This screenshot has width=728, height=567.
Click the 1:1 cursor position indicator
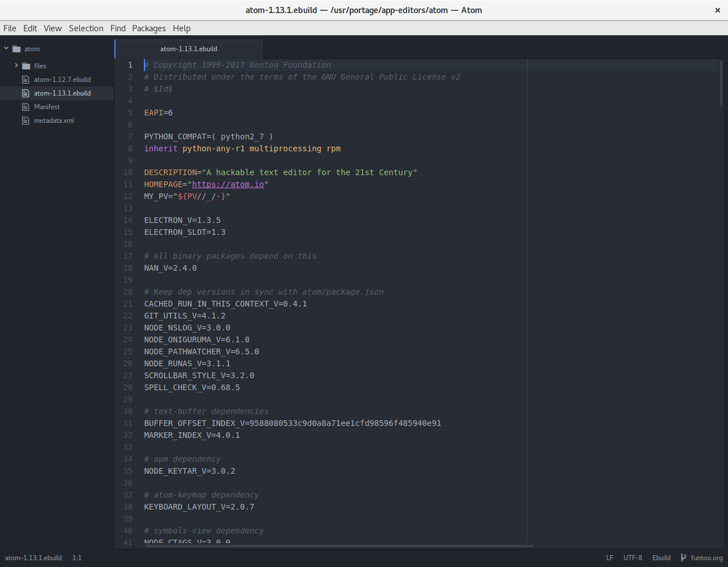77,558
